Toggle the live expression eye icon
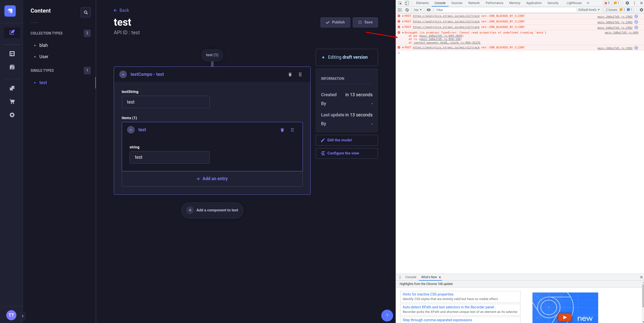The width and height of the screenshot is (644, 323). [428, 10]
